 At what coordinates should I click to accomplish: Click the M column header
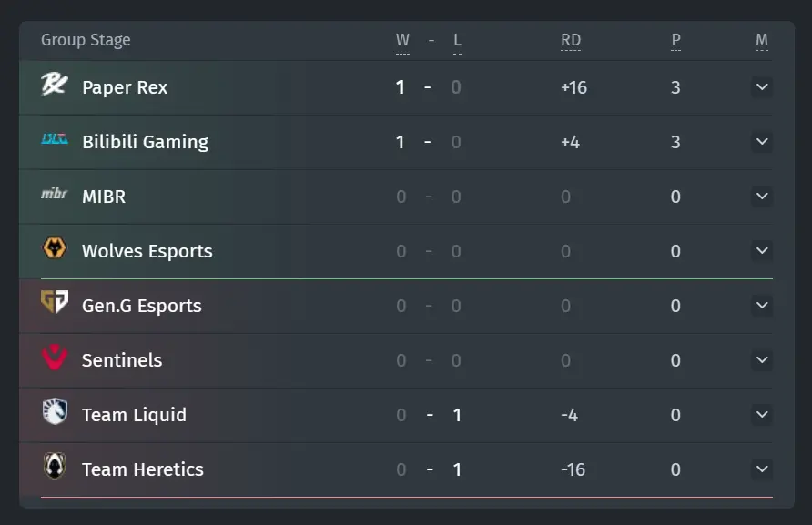pyautogui.click(x=762, y=40)
